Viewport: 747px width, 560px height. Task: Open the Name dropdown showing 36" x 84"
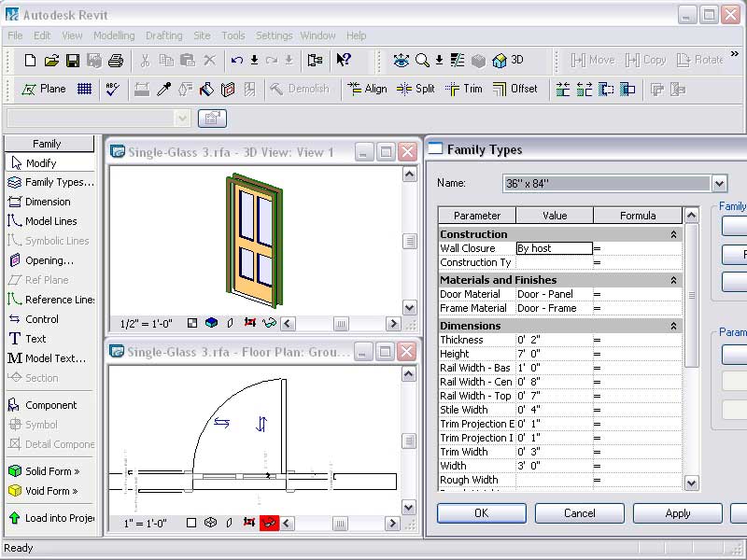[719, 183]
